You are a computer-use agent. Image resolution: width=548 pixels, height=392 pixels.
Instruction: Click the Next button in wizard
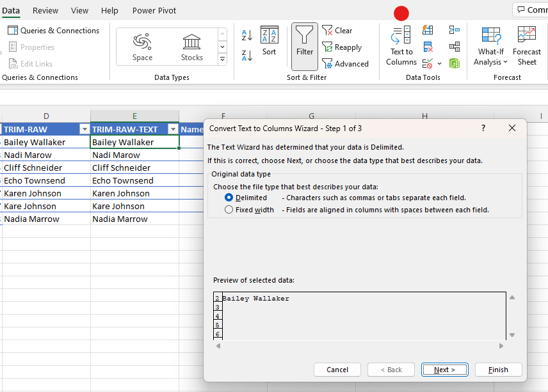(444, 370)
